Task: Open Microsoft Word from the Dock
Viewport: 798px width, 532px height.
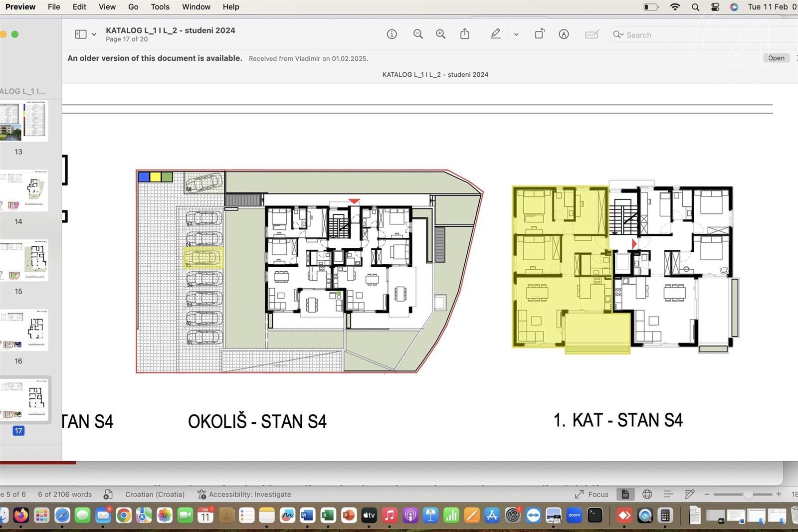Action: click(308, 515)
